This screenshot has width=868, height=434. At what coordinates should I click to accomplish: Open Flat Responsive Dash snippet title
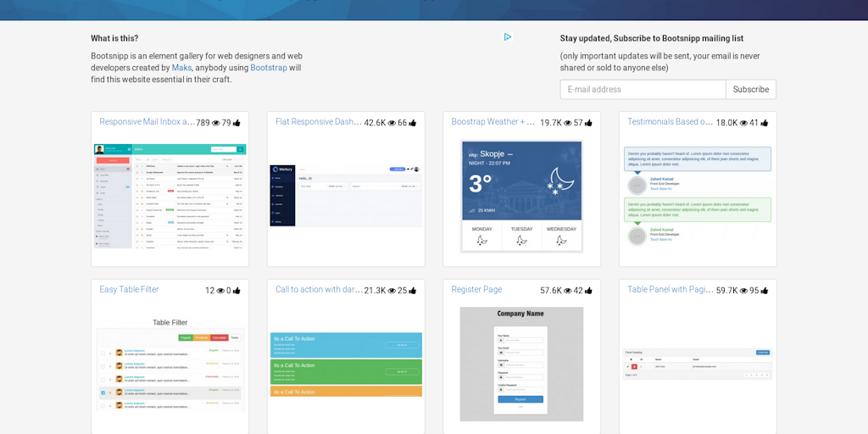[x=319, y=122]
